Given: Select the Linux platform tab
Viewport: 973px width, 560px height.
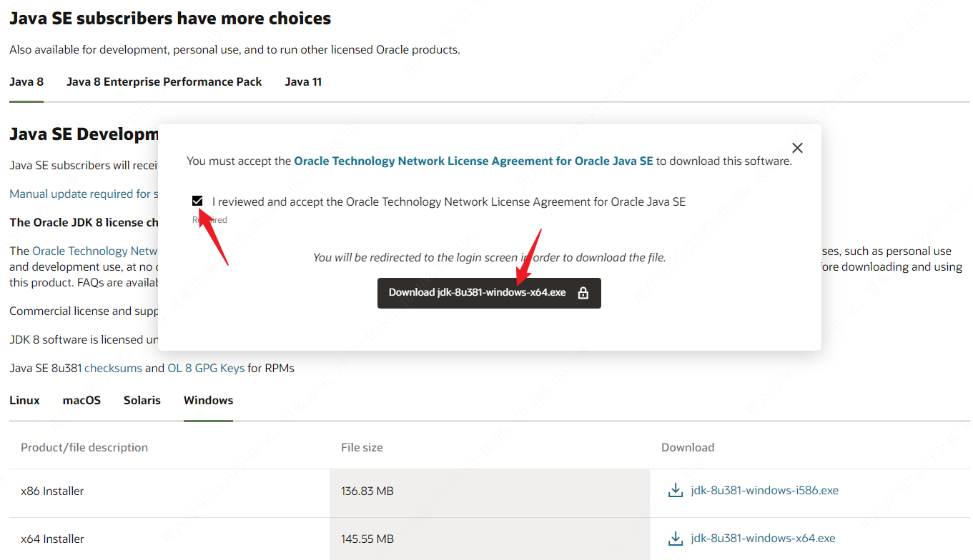Looking at the screenshot, I should (24, 401).
